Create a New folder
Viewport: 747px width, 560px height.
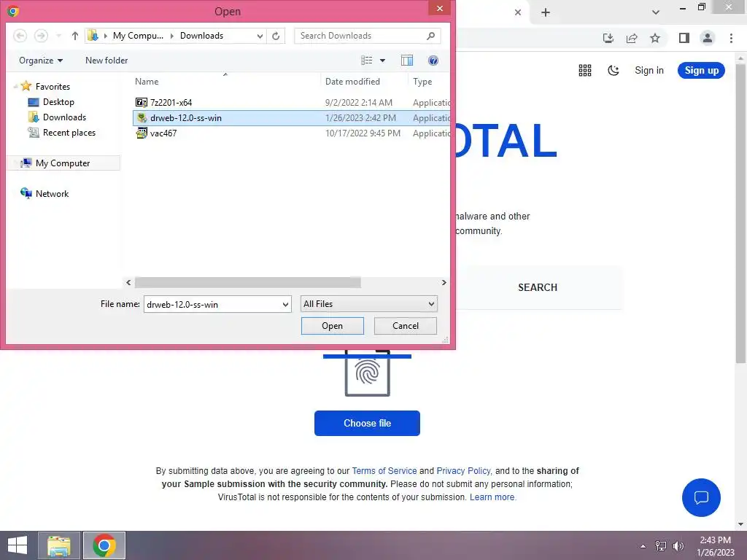pos(107,61)
